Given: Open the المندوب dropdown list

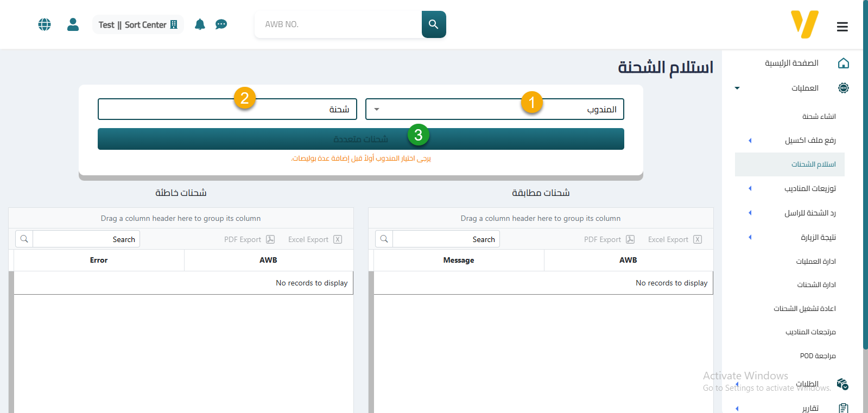Looking at the screenshot, I should tap(377, 109).
